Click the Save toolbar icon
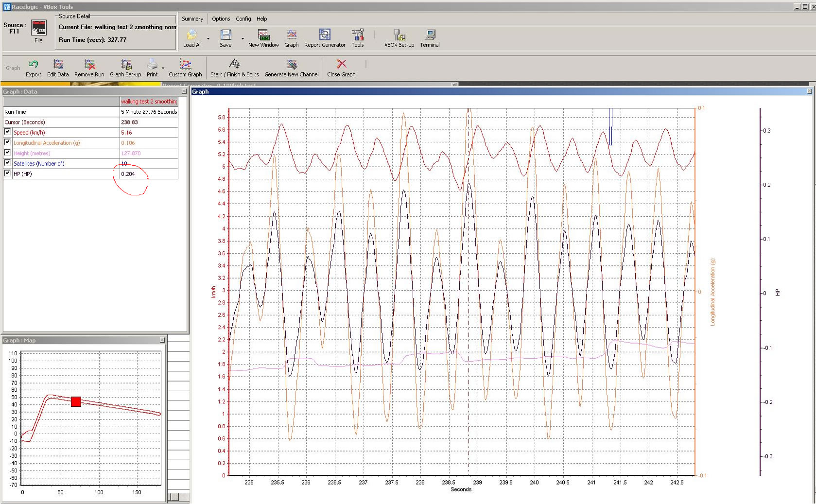Viewport: 816px width, 504px height. tap(226, 35)
